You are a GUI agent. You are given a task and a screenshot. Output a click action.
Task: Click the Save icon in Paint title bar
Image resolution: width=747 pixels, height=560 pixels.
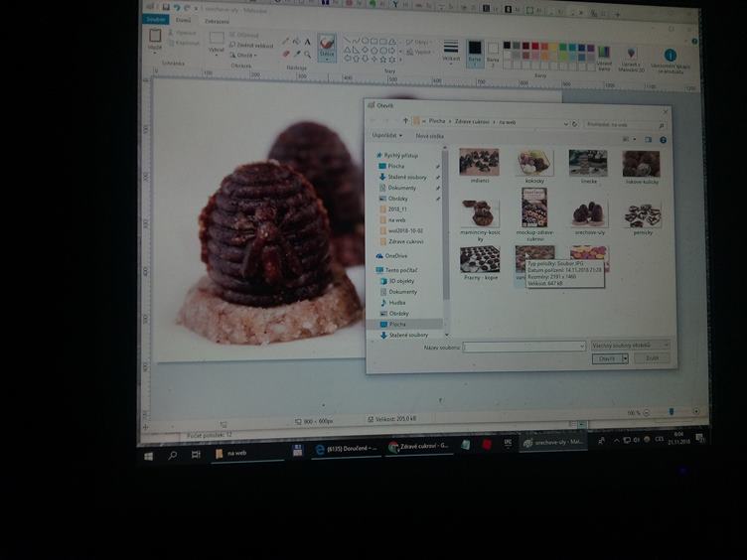click(166, 7)
